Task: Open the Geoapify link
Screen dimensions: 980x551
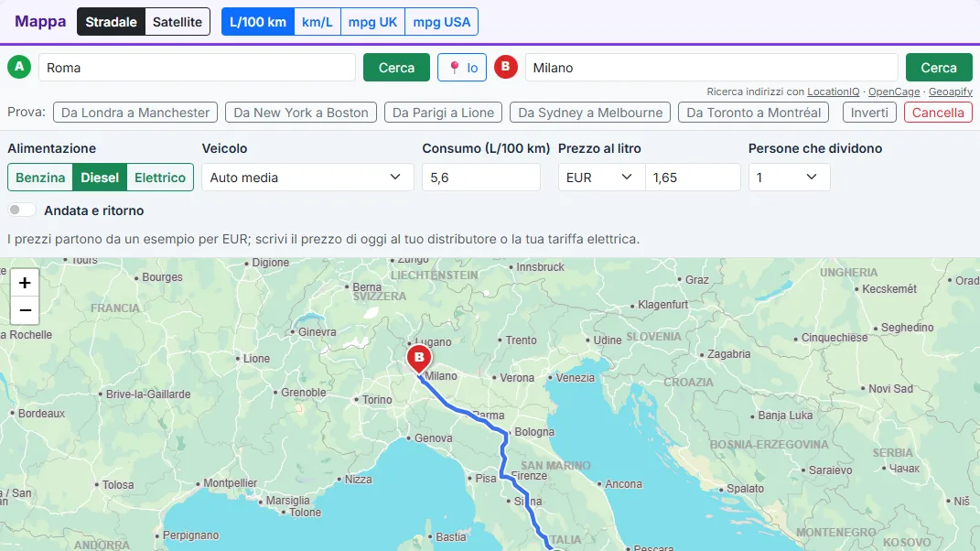Action: point(951,92)
